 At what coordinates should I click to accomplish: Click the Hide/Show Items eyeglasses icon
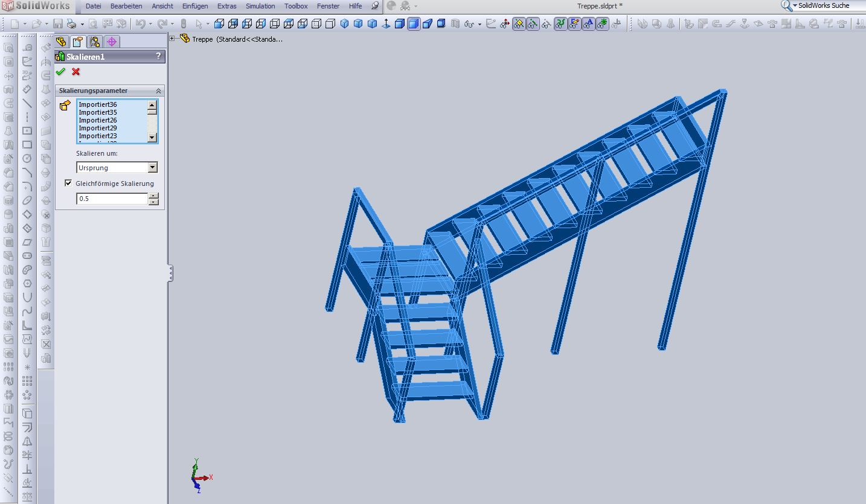[x=469, y=24]
